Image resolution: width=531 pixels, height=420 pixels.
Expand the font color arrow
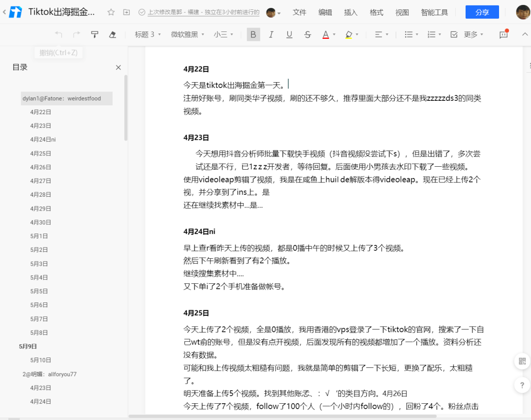point(334,34)
